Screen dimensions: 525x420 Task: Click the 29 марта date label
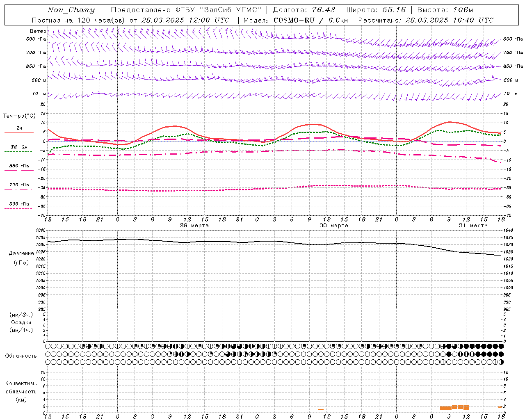click(194, 226)
